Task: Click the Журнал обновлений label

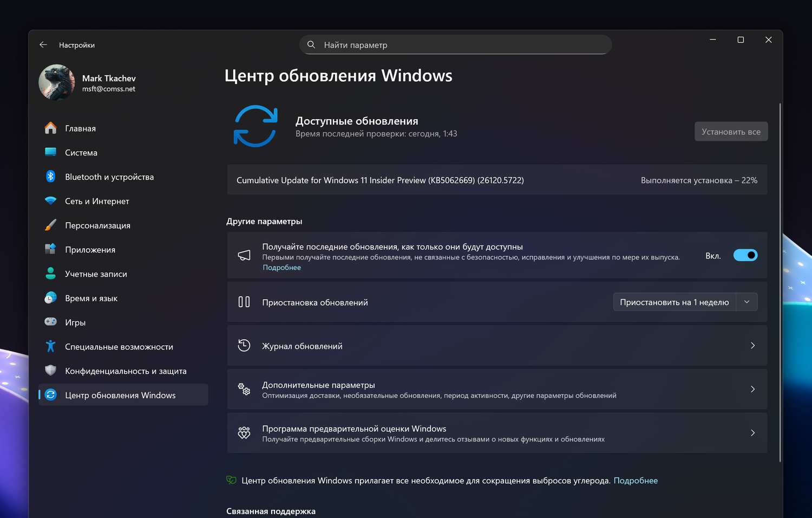Action: click(x=302, y=346)
